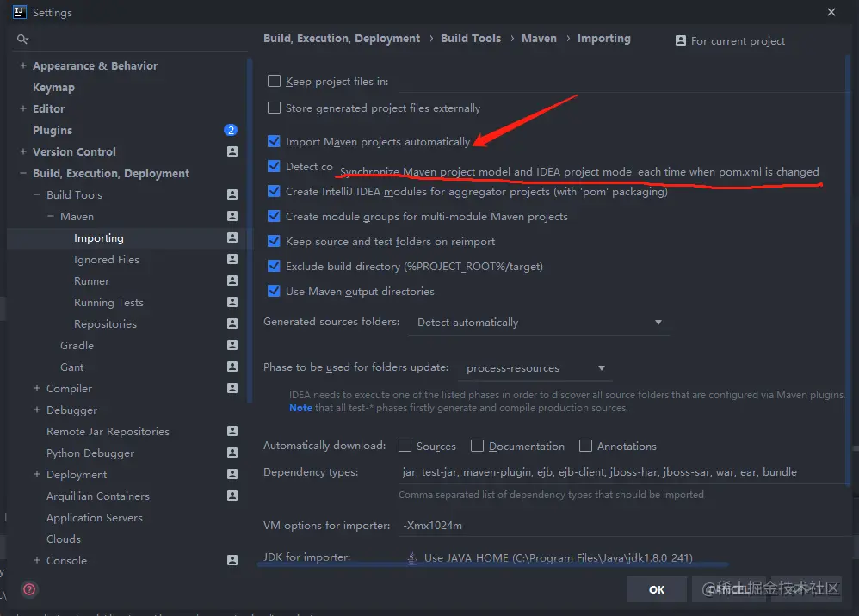Click Maven in the breadcrumb
The width and height of the screenshot is (859, 616).
pos(539,39)
